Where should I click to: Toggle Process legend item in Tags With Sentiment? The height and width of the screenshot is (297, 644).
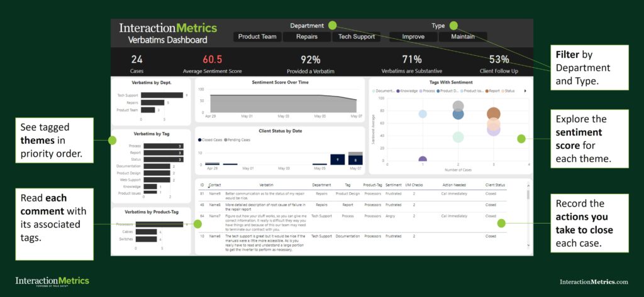click(x=427, y=91)
